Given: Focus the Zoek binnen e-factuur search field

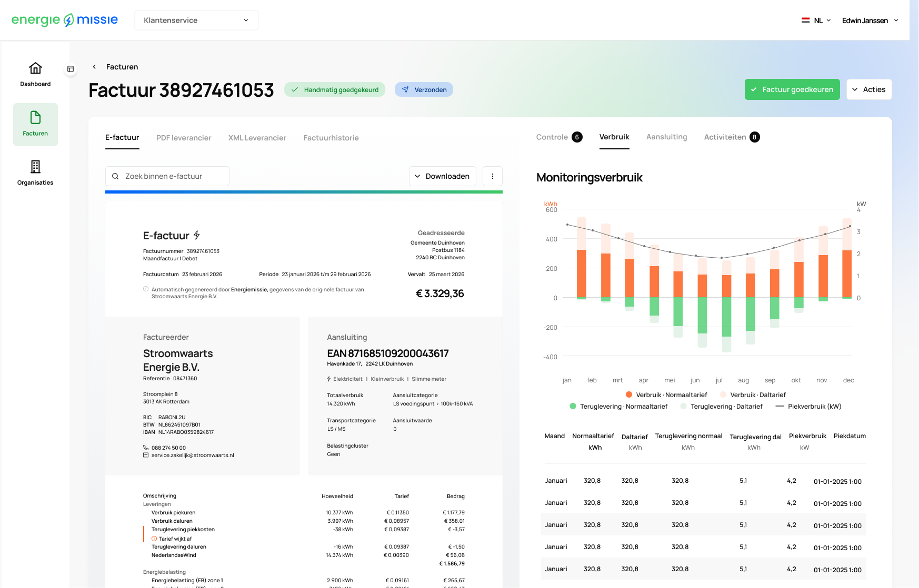Looking at the screenshot, I should click(x=167, y=176).
